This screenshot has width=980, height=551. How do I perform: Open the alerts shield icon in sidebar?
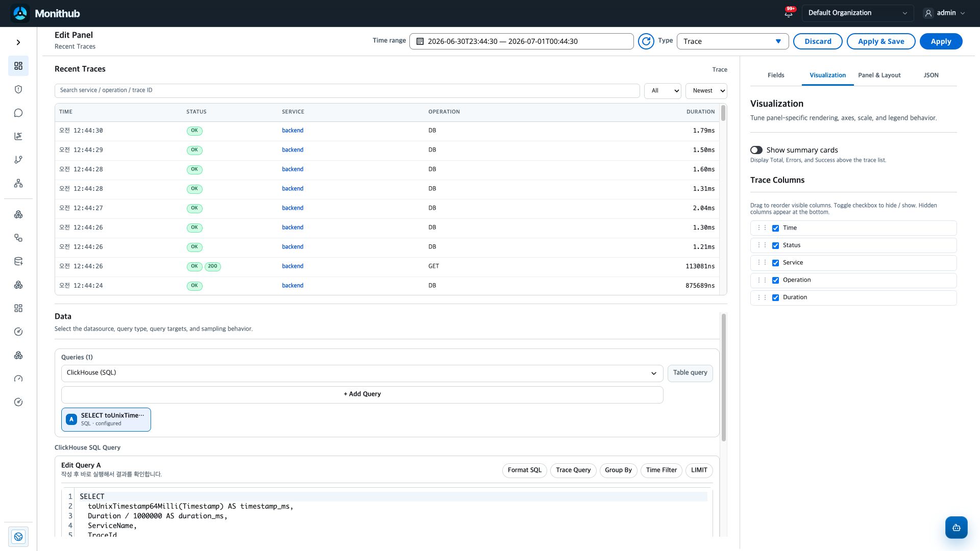(x=18, y=89)
